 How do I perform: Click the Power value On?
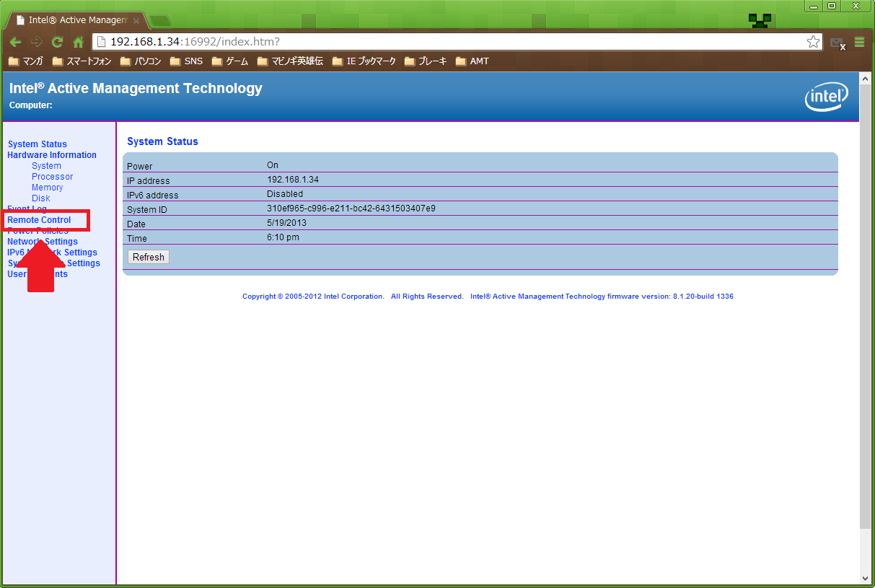coord(273,165)
